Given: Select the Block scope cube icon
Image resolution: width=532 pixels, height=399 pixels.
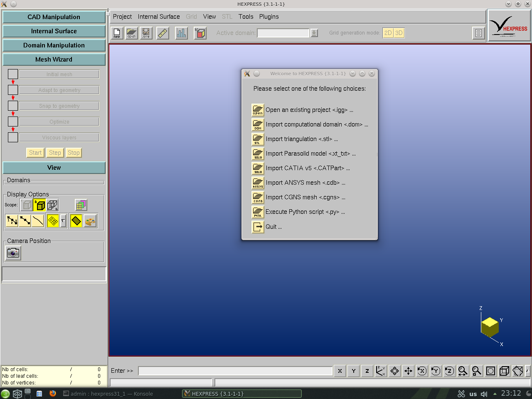Looking at the screenshot, I should (x=40, y=205).
